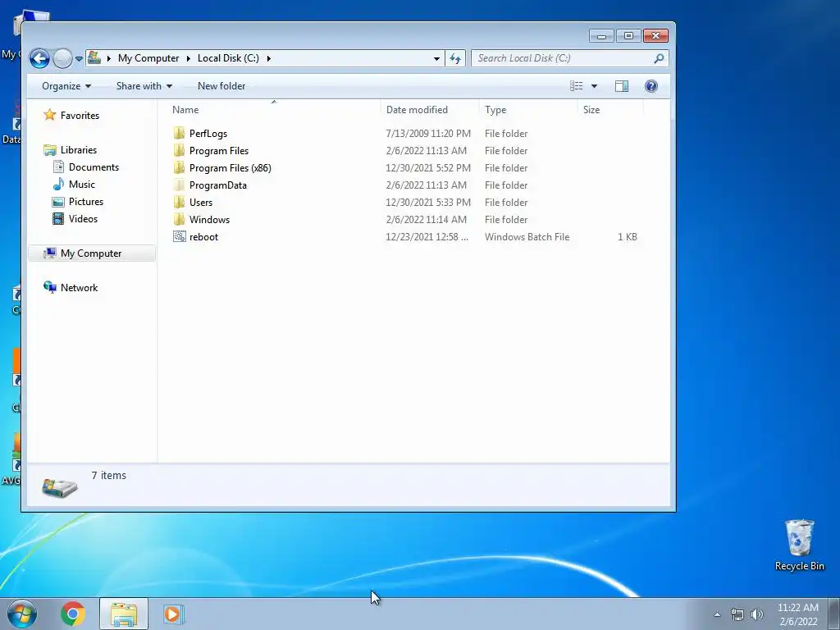Click the computer icon in address bar
This screenshot has height=630, width=840.
[x=94, y=57]
